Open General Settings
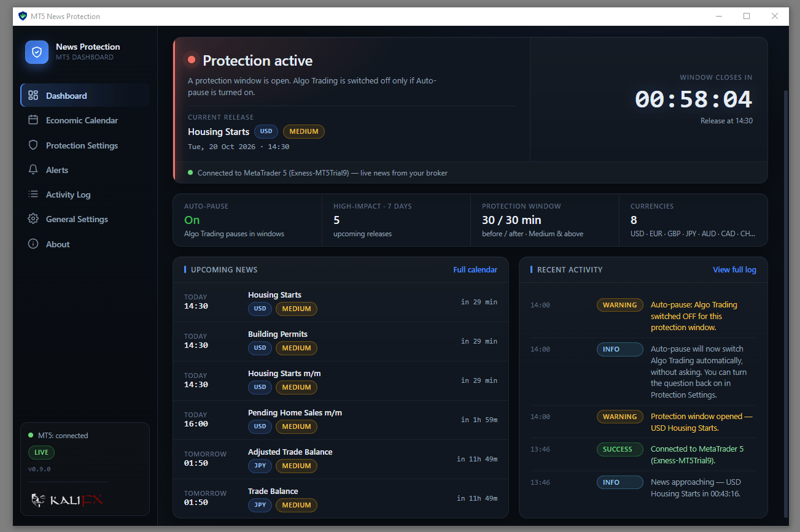Viewport: 800px width, 532px height. (x=85, y=219)
